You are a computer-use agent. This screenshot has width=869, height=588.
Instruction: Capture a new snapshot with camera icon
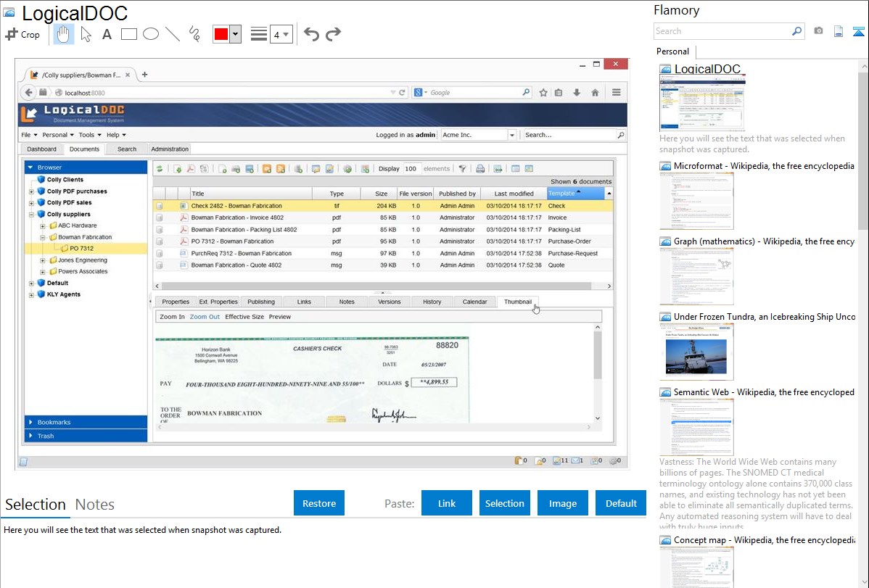click(818, 31)
